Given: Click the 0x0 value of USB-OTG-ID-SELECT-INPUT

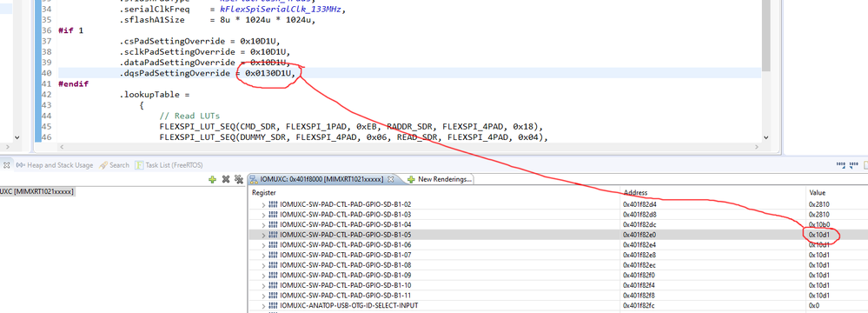Looking at the screenshot, I should tap(814, 306).
